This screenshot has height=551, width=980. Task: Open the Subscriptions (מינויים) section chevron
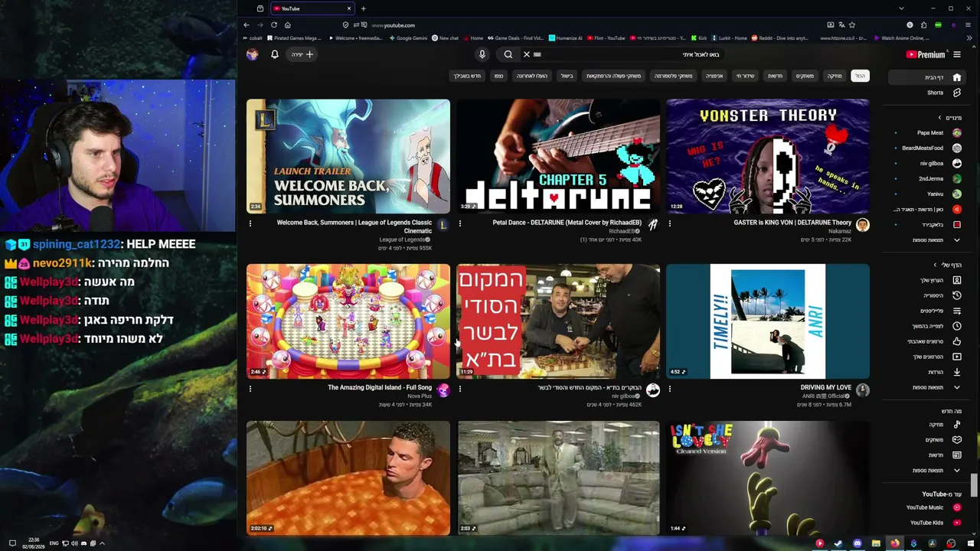tap(940, 118)
